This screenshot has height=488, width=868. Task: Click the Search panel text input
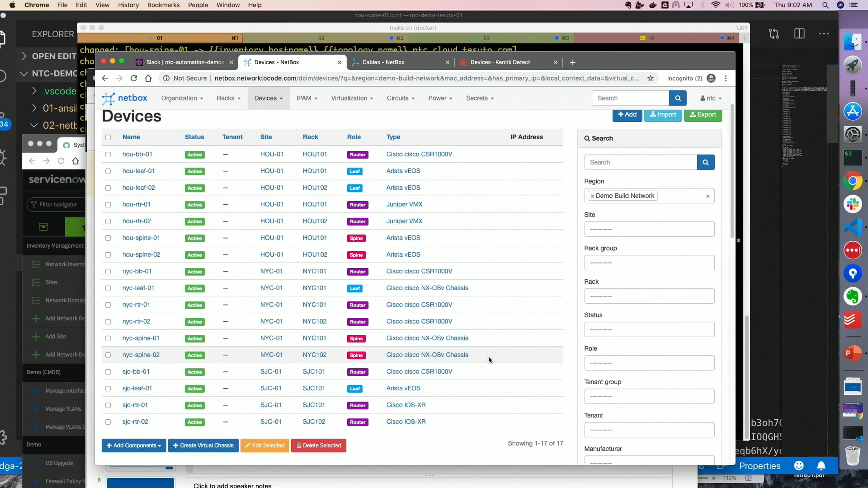pos(641,162)
